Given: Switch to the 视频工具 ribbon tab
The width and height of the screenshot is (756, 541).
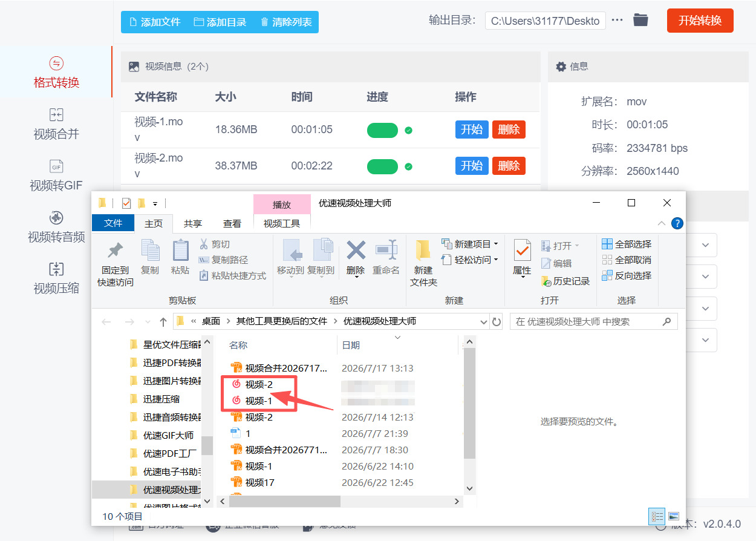Looking at the screenshot, I should (x=282, y=223).
